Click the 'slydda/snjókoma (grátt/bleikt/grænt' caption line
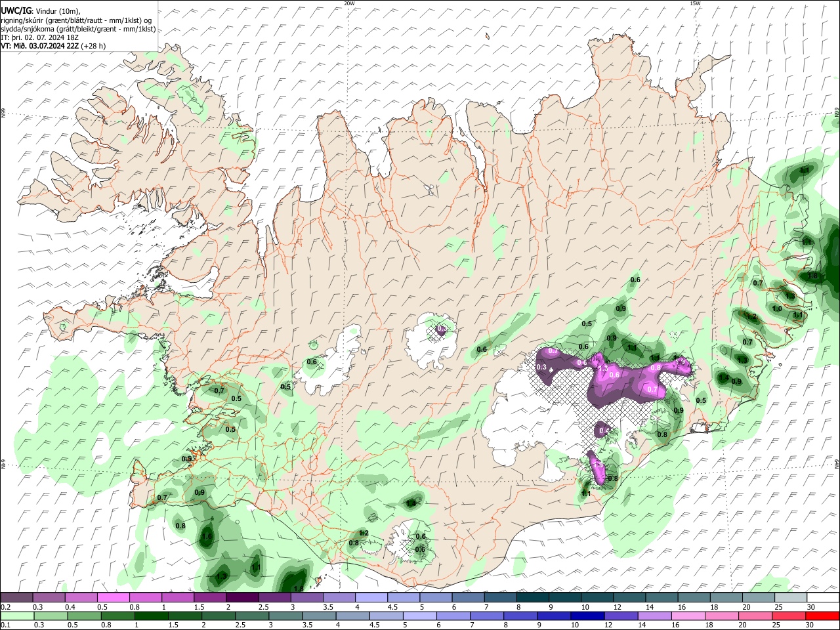 tap(79, 29)
